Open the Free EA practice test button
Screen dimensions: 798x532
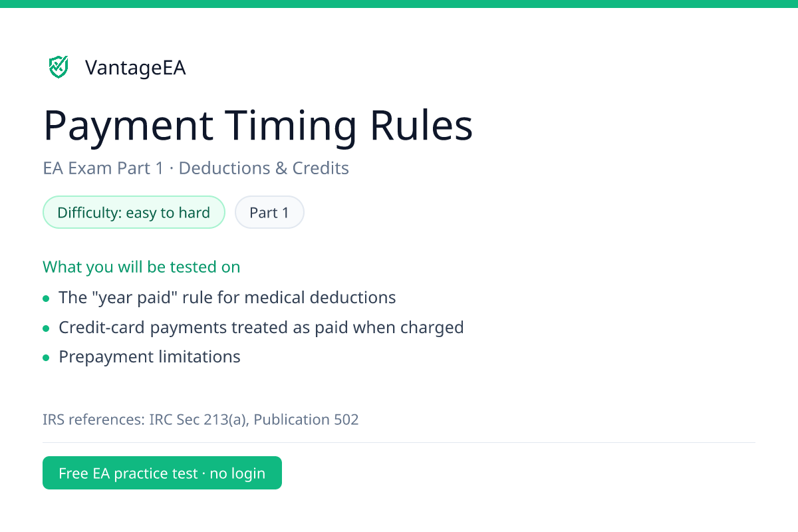162,473
